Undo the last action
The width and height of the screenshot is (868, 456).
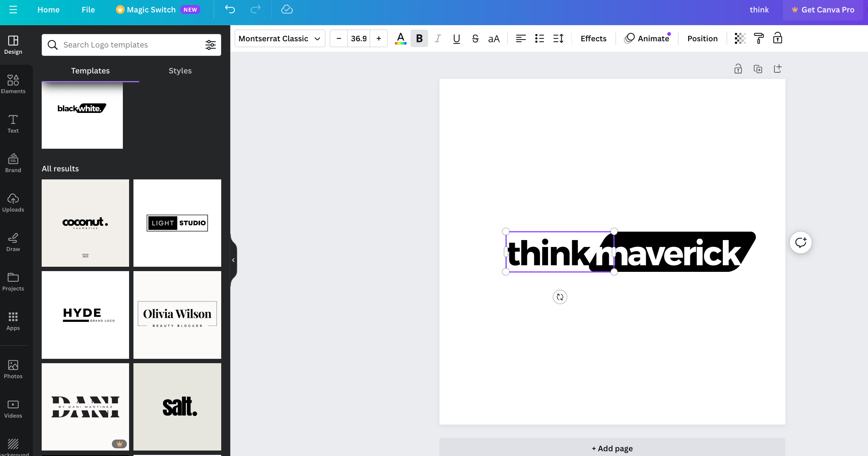230,9
